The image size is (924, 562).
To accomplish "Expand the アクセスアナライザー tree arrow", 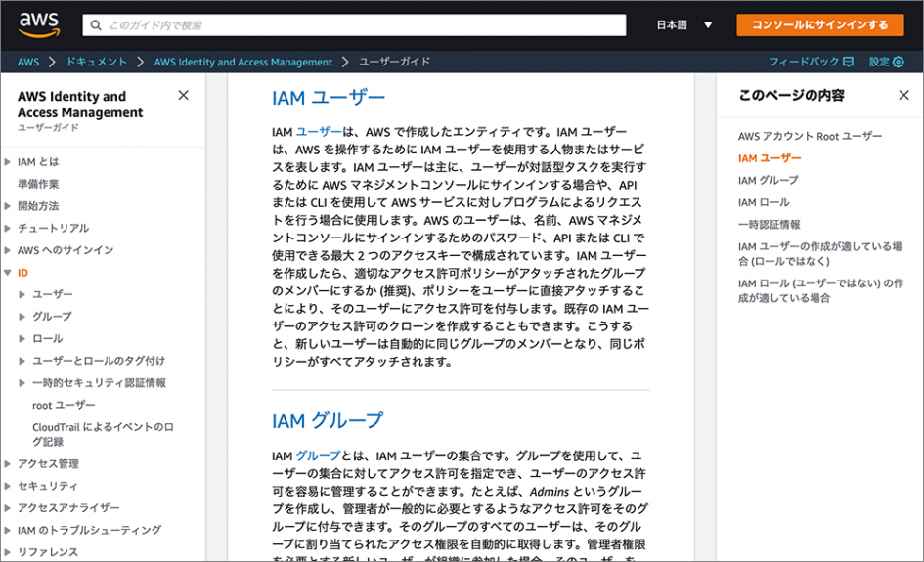I will pyautogui.click(x=8, y=508).
